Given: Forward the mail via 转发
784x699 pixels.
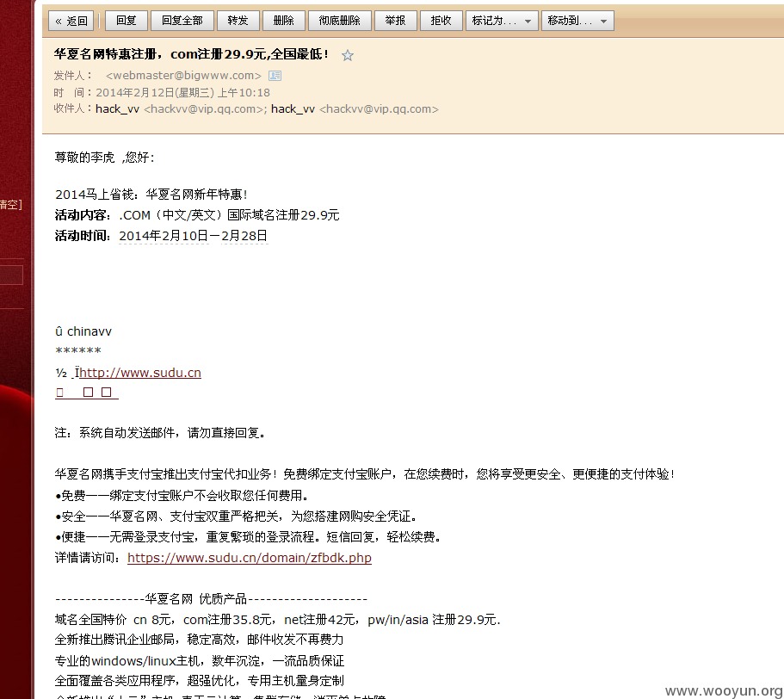Looking at the screenshot, I should pos(238,21).
